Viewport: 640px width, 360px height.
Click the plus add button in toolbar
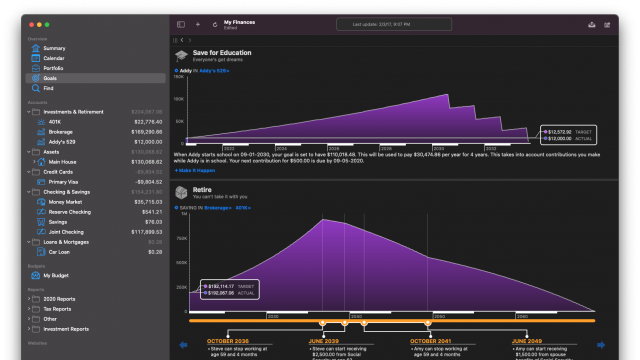pyautogui.click(x=198, y=24)
